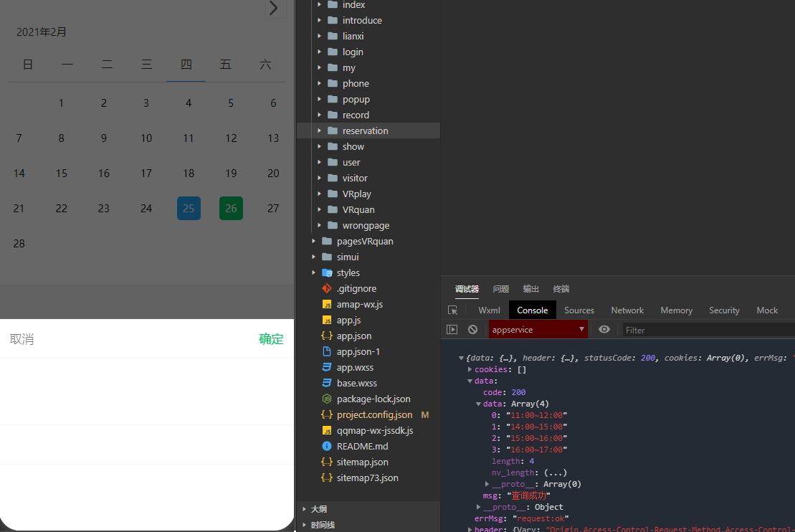The height and width of the screenshot is (532, 795).
Task: Expand the lianxi folder arrow
Action: tap(319, 36)
